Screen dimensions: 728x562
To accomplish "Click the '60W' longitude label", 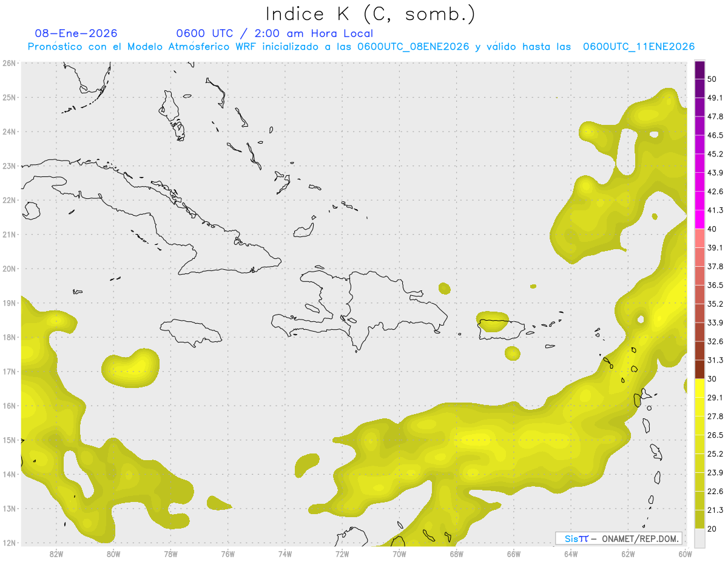I will coord(685,554).
